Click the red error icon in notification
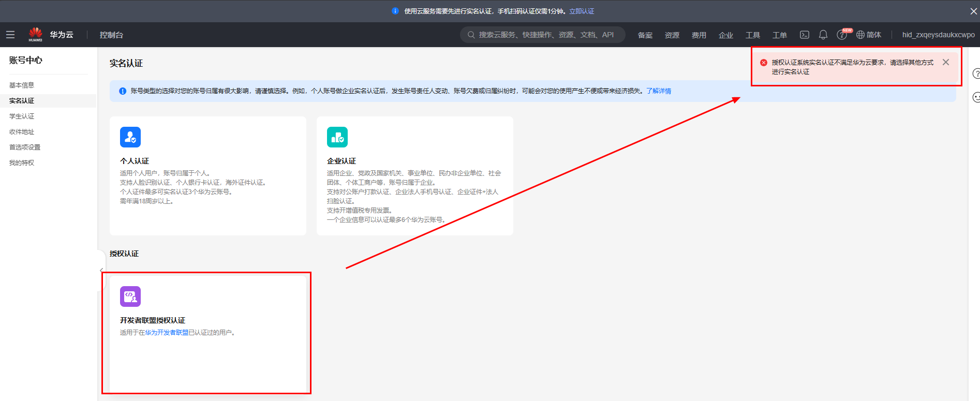The height and width of the screenshot is (401, 980). click(x=764, y=63)
